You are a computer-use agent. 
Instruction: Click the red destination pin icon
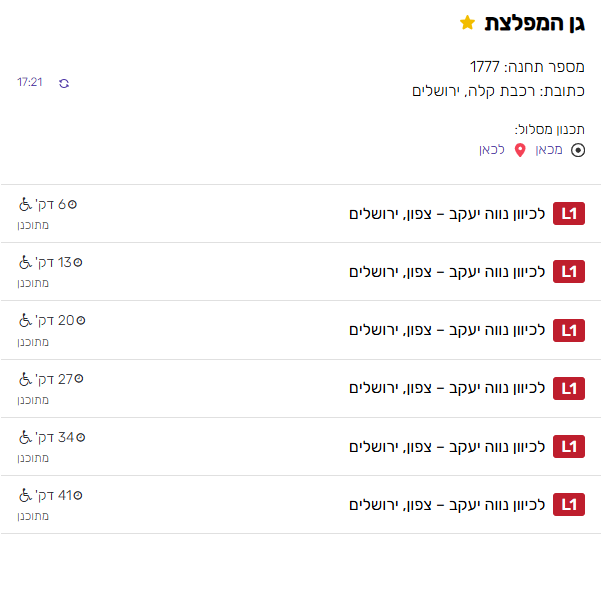point(520,150)
